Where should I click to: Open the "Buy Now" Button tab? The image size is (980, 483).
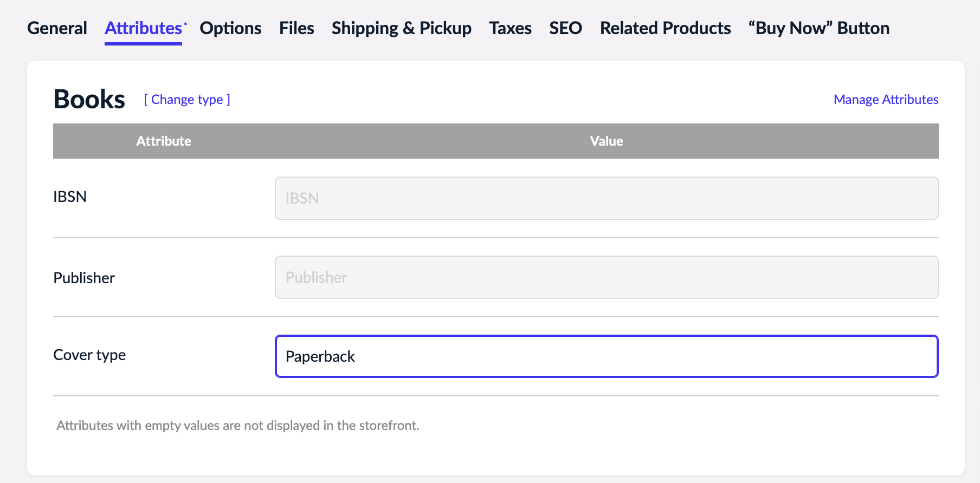[818, 28]
